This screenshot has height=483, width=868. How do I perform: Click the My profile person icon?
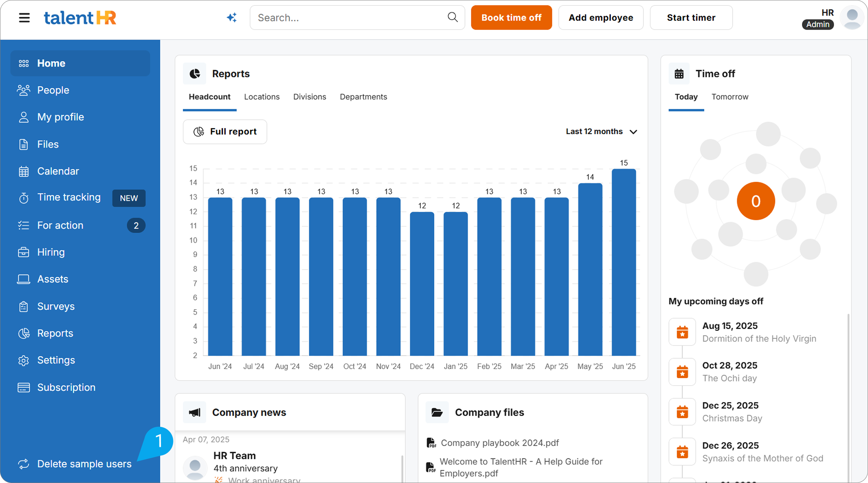tap(24, 117)
